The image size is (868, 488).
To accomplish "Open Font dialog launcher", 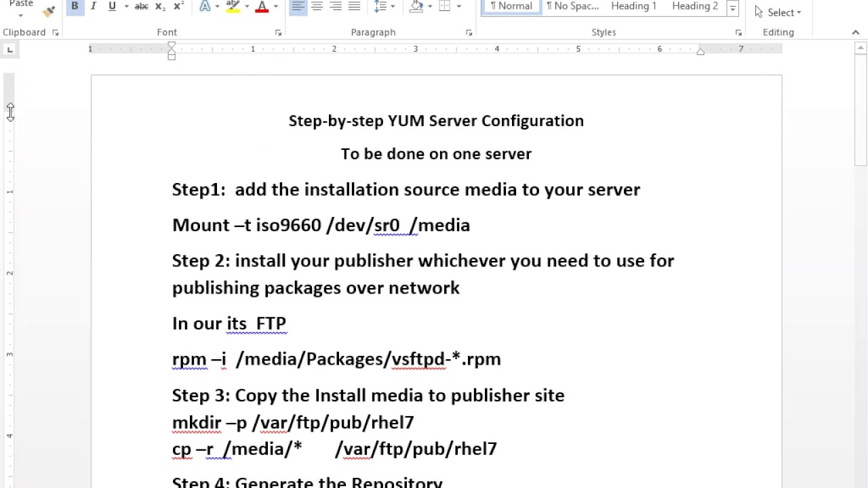I will [278, 33].
